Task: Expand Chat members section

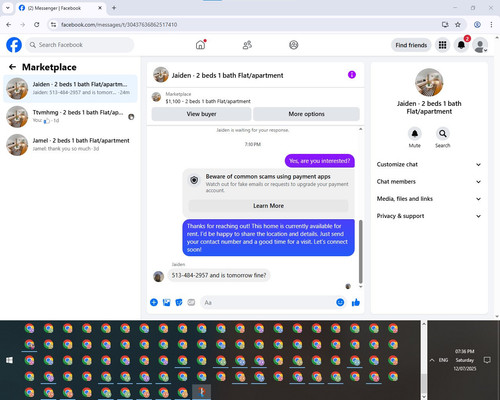Action: pos(429,182)
